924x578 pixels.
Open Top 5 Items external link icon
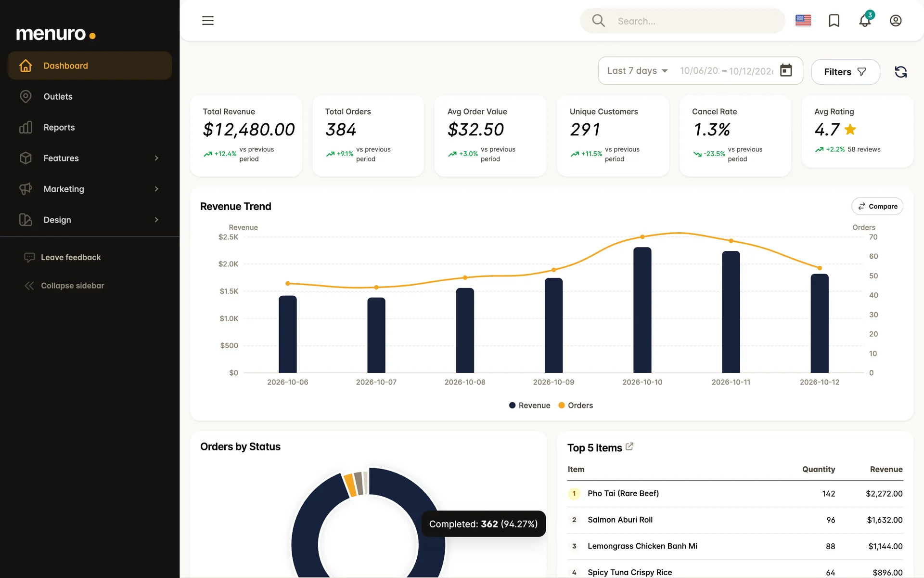coord(629,447)
